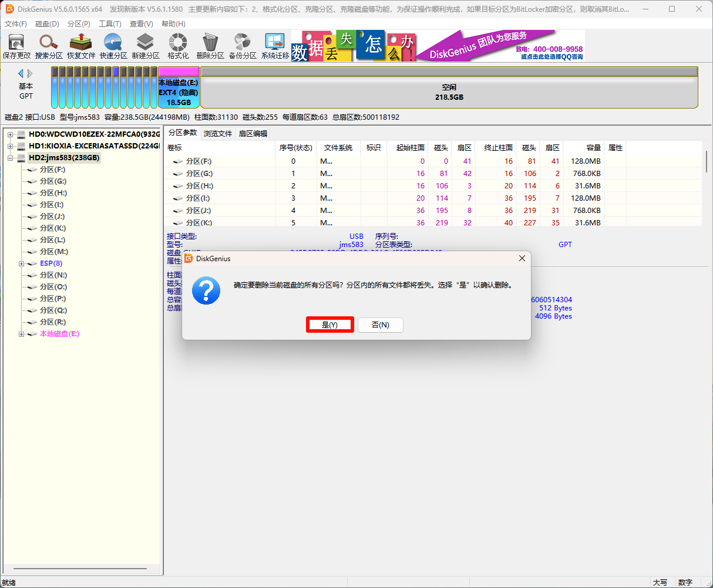Screen dimensions: 713x588
Task: Collapse the HD2 jms583 disk node
Action: 10,158
